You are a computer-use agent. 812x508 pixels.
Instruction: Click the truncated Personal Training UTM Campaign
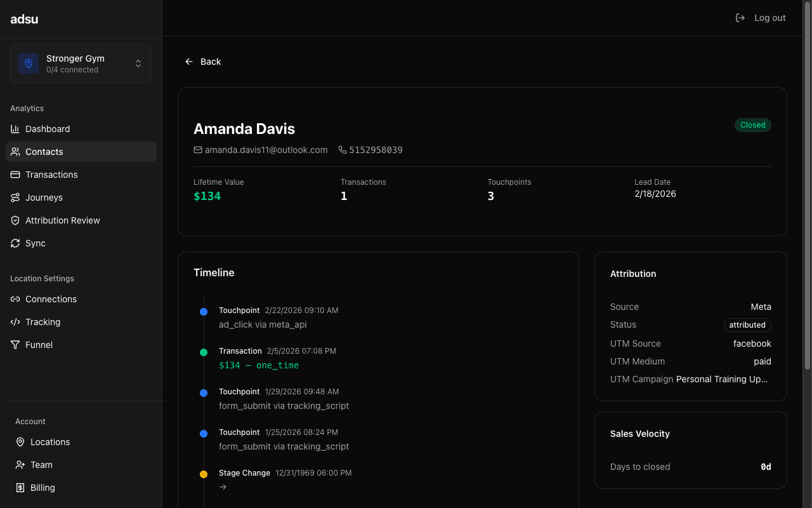coord(721,379)
